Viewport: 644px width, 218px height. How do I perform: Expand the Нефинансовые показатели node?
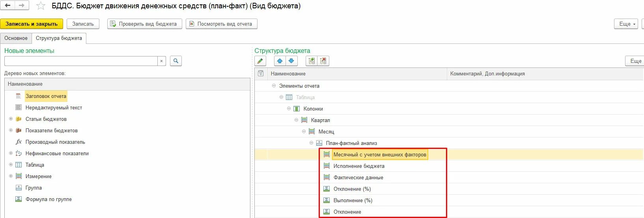[11, 153]
